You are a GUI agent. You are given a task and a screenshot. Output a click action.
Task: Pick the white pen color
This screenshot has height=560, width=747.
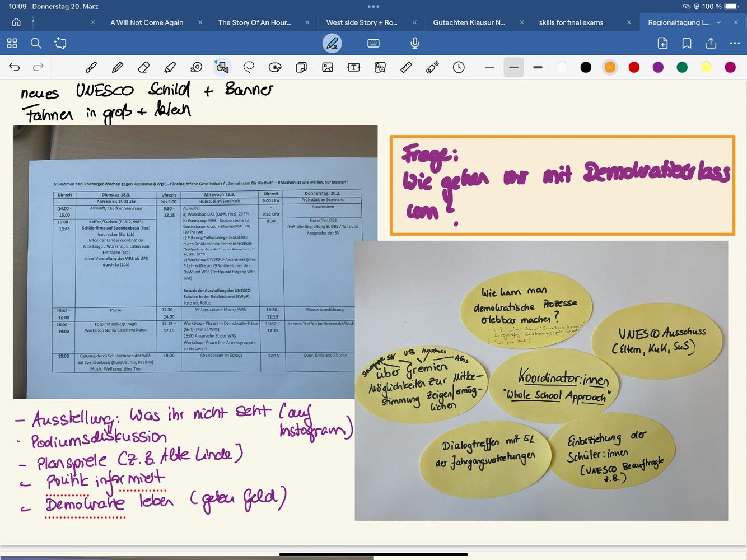562,67
